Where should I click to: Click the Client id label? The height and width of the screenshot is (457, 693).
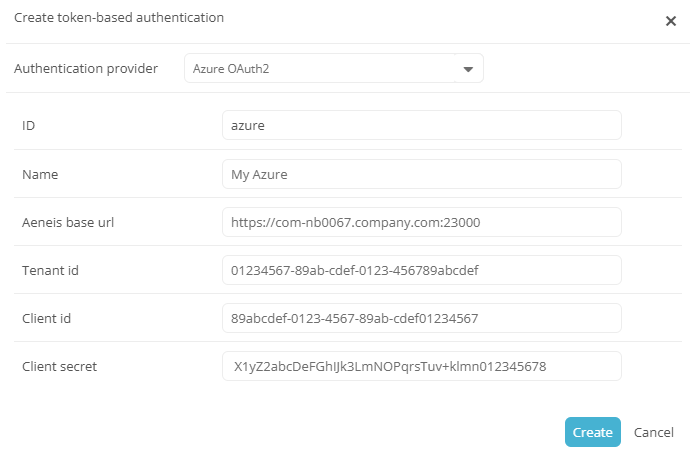click(46, 318)
